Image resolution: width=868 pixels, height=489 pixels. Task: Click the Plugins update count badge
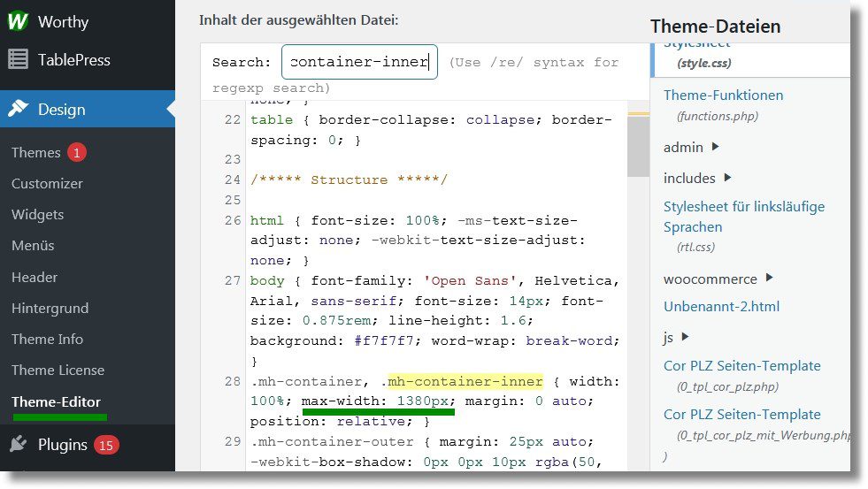106,445
